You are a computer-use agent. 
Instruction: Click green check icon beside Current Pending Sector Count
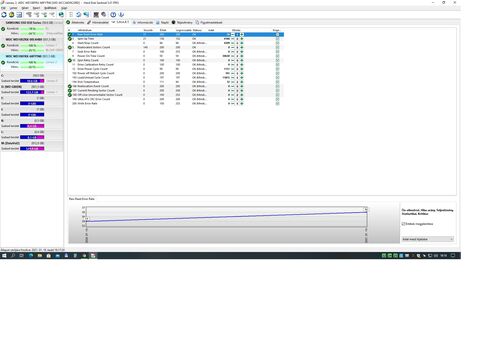[70, 90]
